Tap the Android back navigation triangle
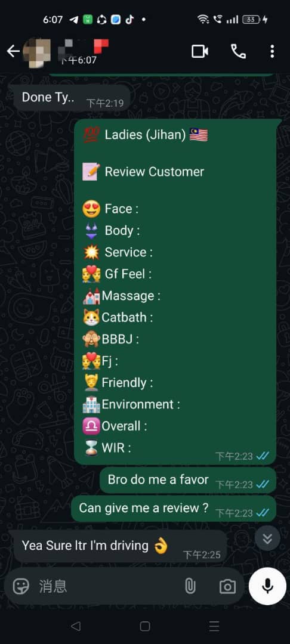This screenshot has height=644, width=290. 76,626
